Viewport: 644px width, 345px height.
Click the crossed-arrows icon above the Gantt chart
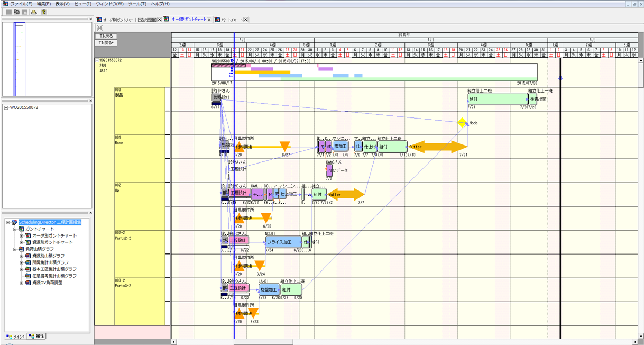pos(99,28)
